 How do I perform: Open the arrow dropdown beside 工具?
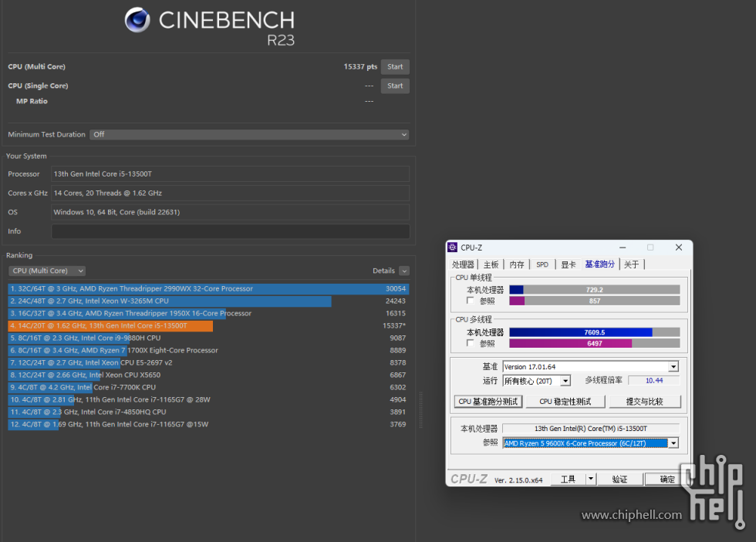[591, 480]
